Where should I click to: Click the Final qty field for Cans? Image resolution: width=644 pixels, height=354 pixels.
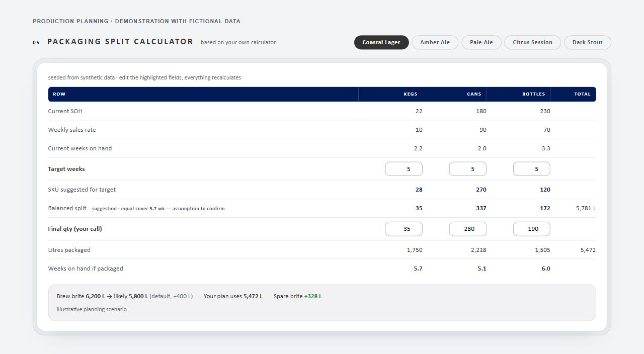(468, 229)
